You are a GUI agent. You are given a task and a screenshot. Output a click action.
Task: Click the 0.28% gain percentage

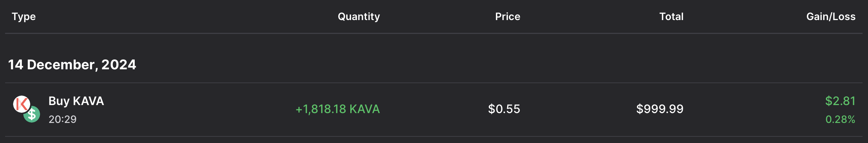(x=840, y=119)
